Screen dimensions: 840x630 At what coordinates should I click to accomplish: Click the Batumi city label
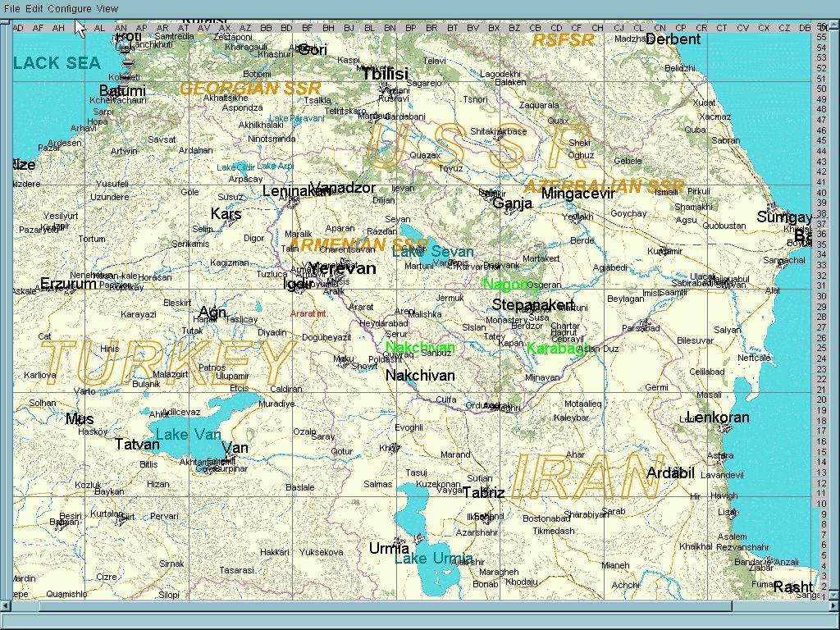[123, 90]
